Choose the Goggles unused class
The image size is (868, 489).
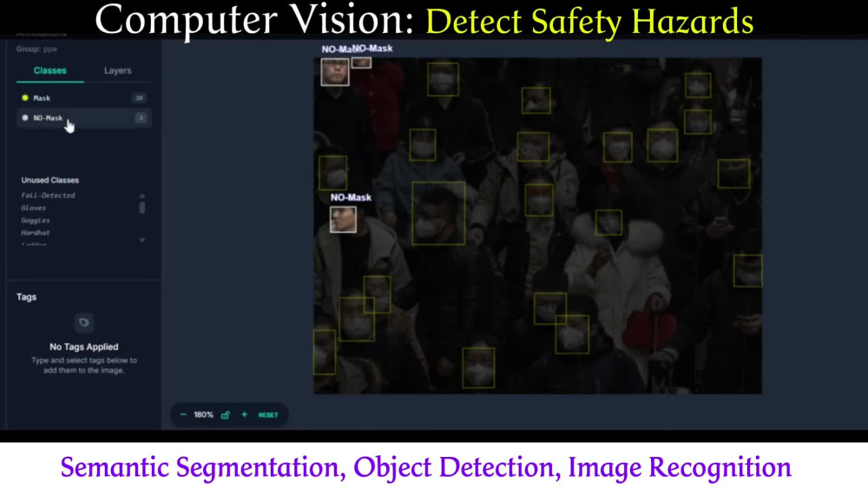[x=36, y=221]
